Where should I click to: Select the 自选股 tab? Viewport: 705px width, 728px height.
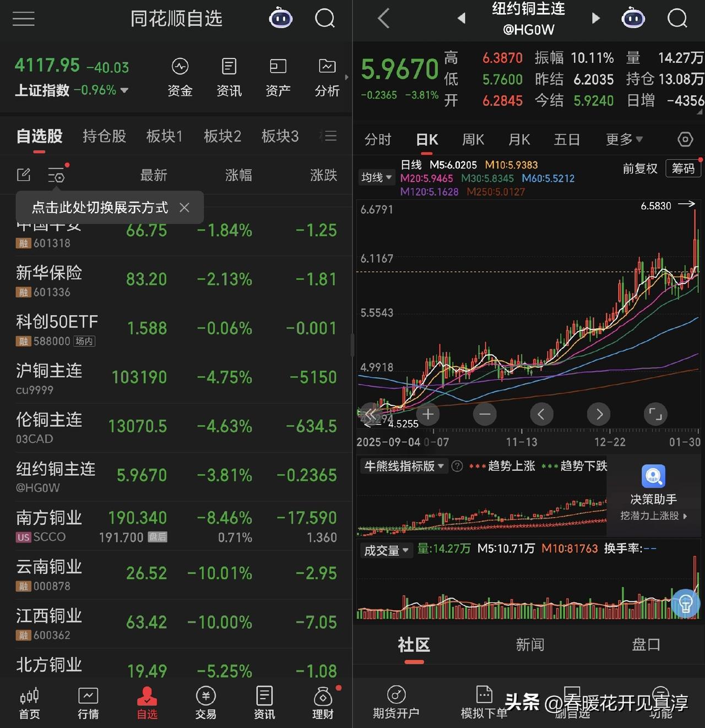point(40,136)
